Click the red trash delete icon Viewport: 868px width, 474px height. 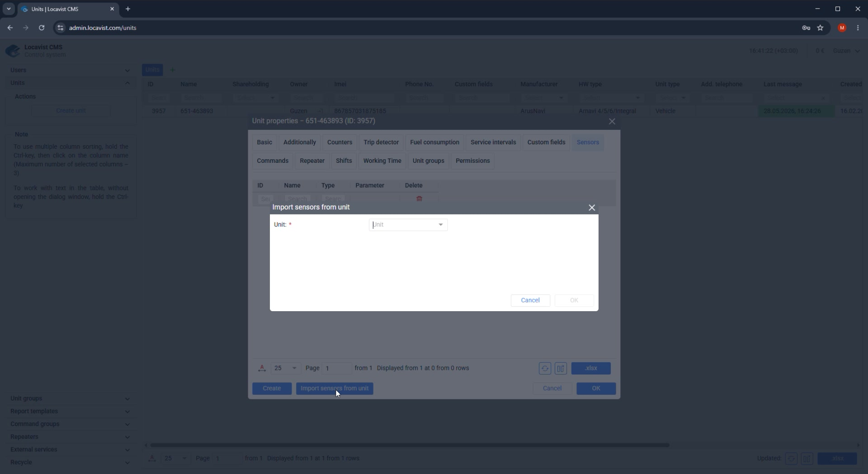point(419,199)
